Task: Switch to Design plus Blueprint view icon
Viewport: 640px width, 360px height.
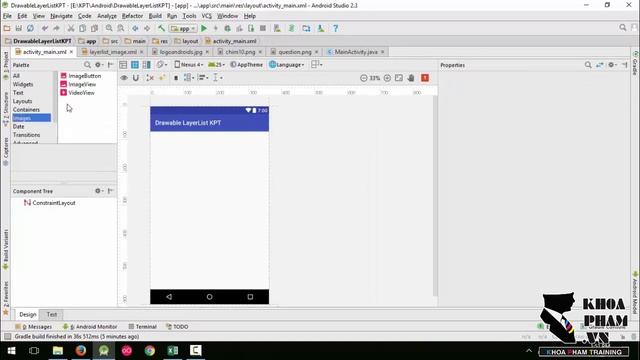Action: click(x=147, y=64)
